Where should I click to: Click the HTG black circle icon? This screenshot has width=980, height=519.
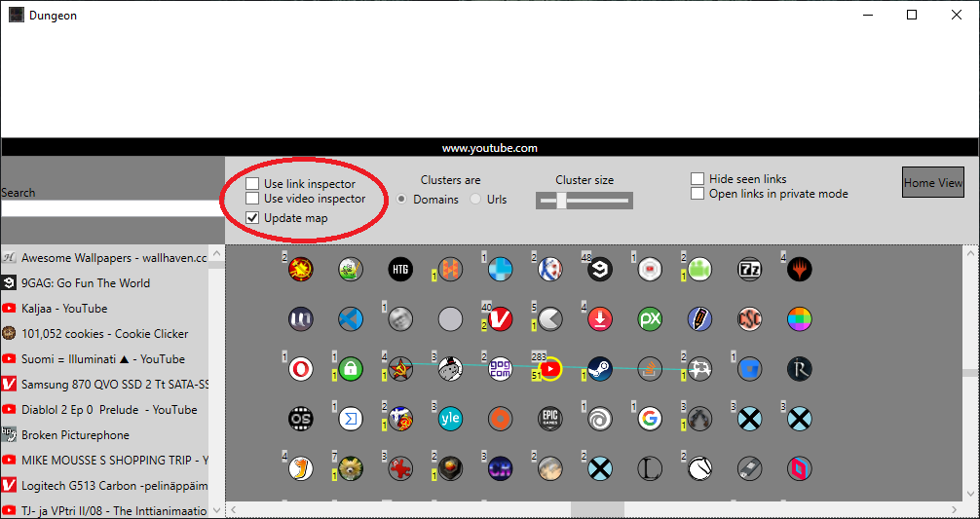(400, 269)
